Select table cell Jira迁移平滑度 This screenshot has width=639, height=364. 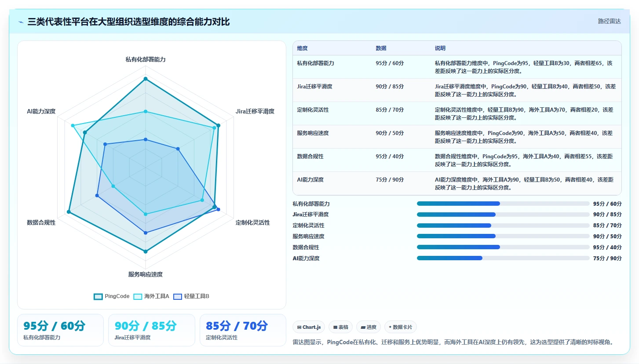tap(314, 87)
